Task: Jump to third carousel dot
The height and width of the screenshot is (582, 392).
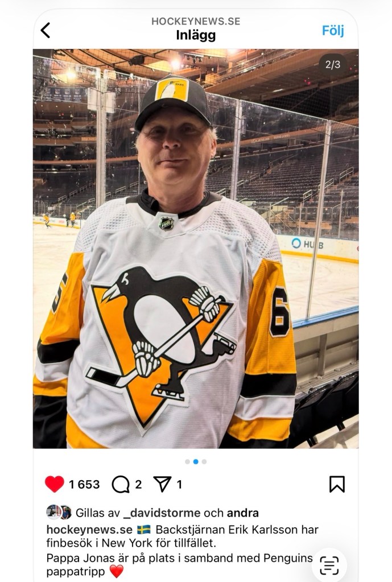Action: tap(204, 461)
